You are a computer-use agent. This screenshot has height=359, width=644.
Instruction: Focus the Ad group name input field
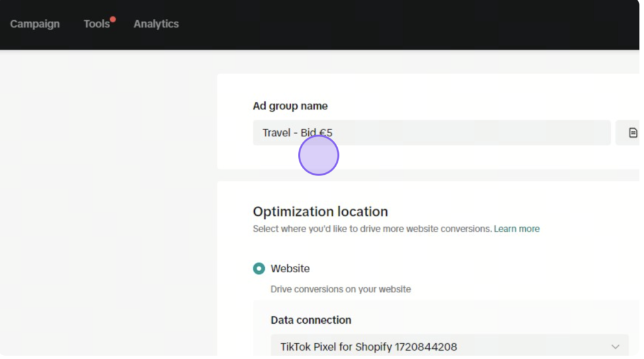431,133
